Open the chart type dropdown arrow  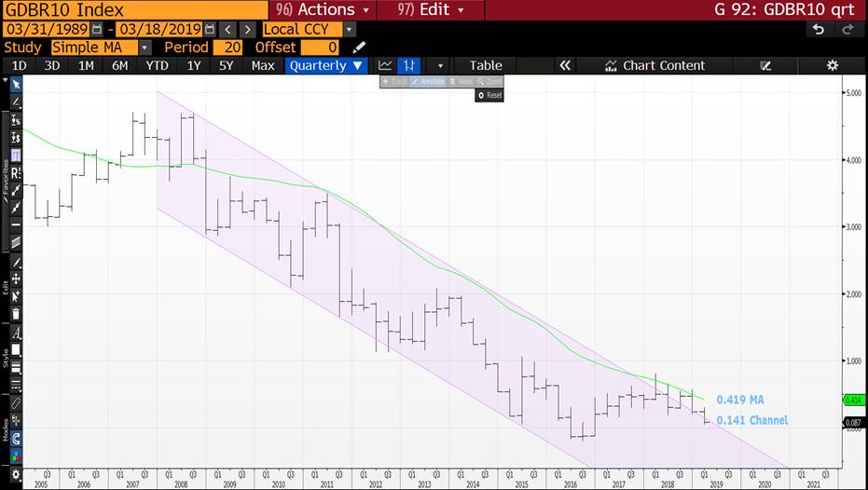pyautogui.click(x=441, y=66)
